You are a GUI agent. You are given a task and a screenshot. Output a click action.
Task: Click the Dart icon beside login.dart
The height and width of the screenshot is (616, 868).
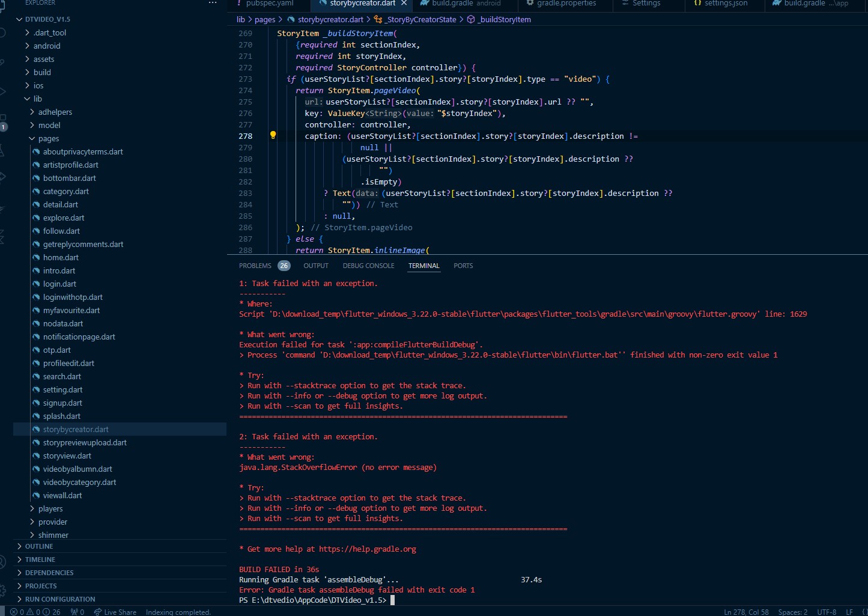pyautogui.click(x=37, y=284)
